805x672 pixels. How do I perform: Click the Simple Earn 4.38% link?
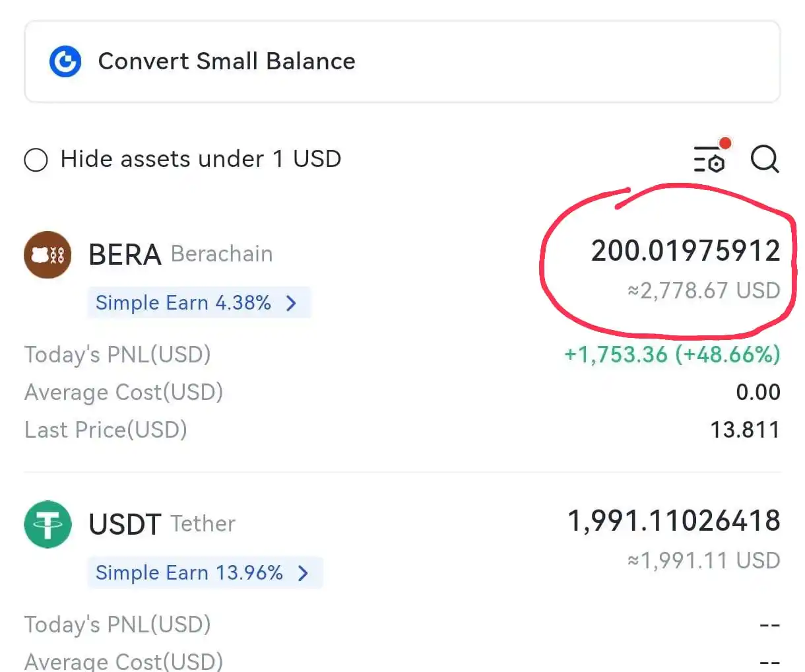(183, 302)
